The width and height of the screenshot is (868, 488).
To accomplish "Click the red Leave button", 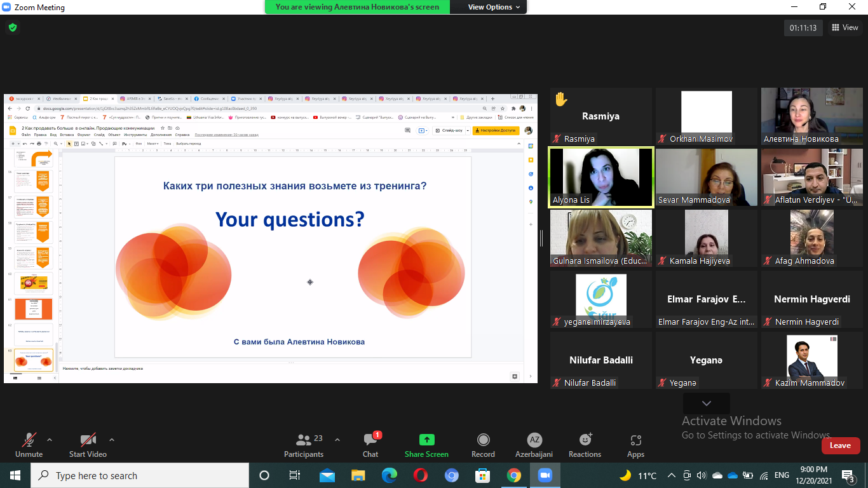I will click(840, 445).
